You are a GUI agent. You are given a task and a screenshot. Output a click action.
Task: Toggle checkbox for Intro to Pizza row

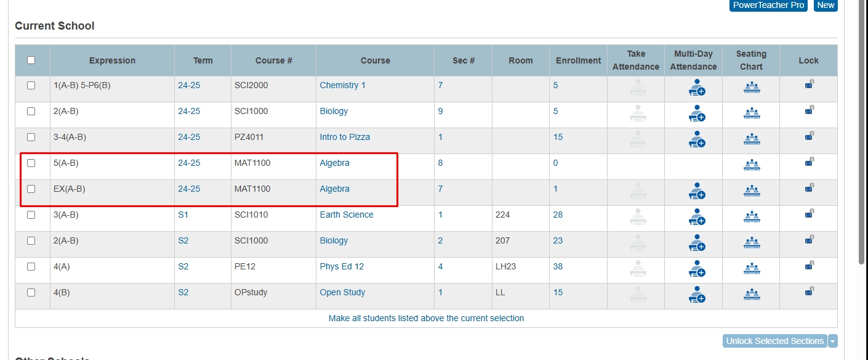(x=31, y=137)
